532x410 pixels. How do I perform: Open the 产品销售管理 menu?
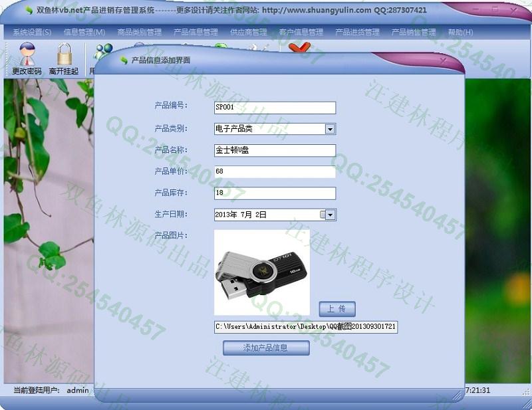(x=414, y=32)
